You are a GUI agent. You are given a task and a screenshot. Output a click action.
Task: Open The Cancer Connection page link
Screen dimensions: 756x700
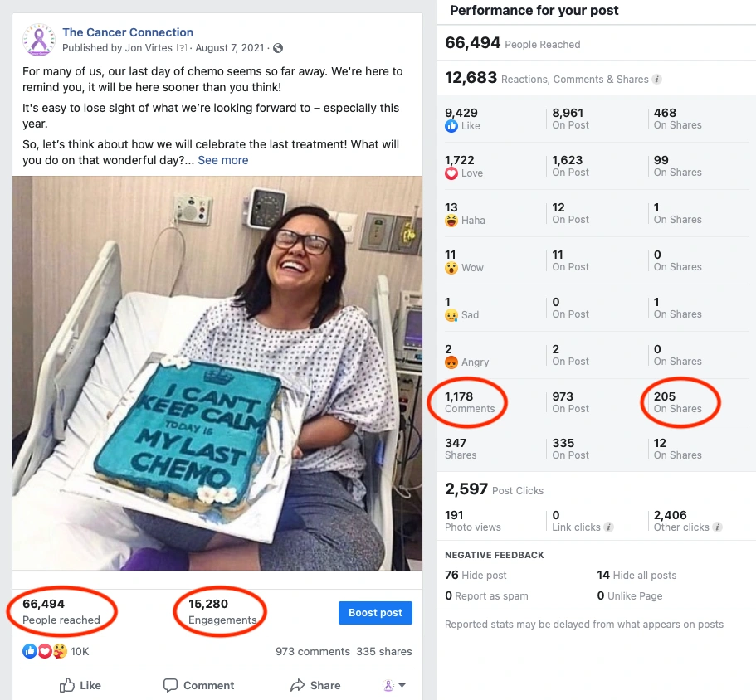coord(128,32)
